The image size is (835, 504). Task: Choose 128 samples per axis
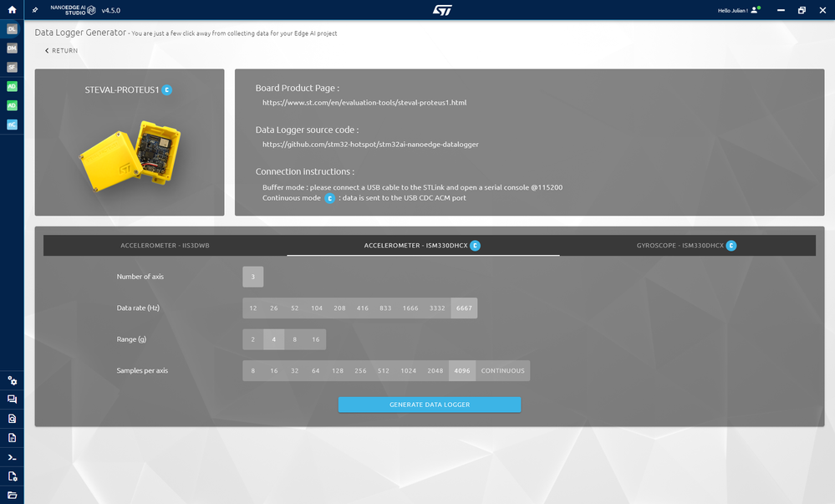338,371
